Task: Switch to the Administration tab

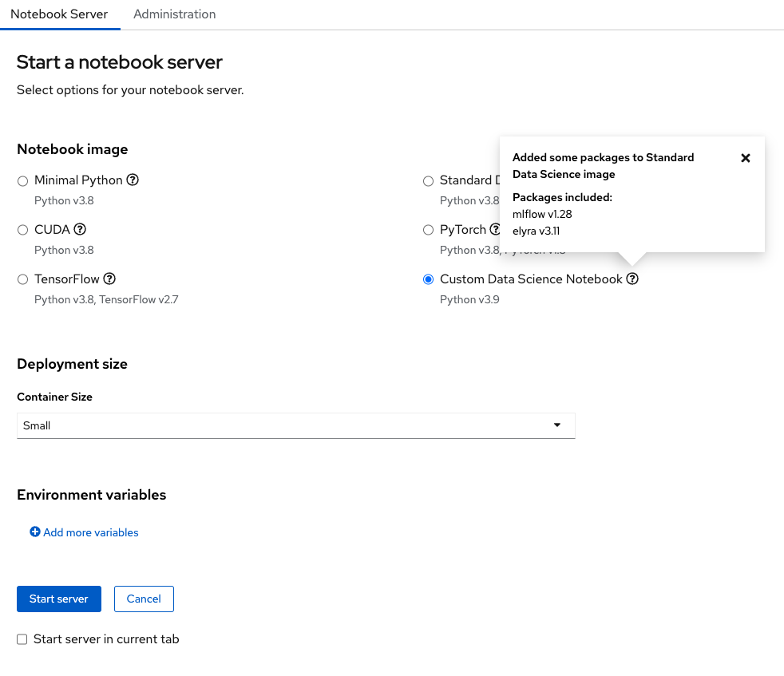Action: click(x=175, y=14)
